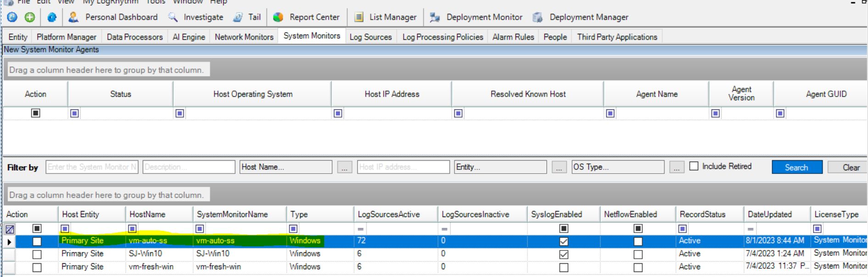Viewport: 868px width, 277px height.
Task: Open the Host Name browse ellipsis button
Action: 344,168
